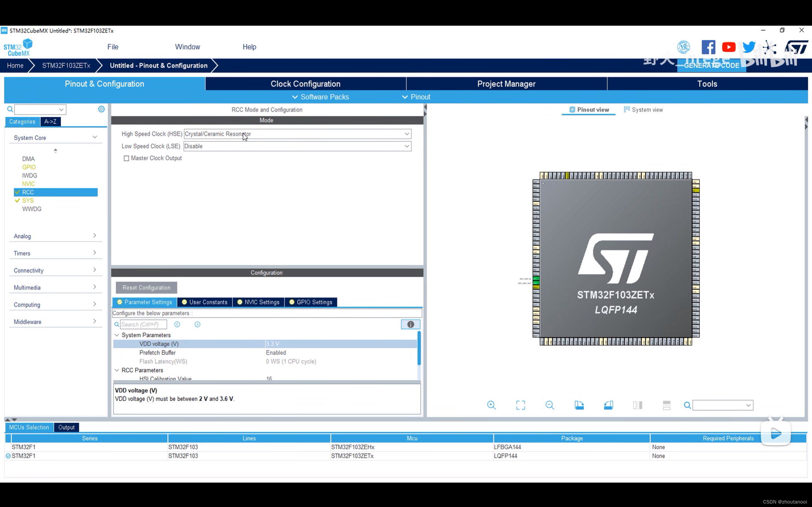The image size is (812, 507).
Task: Click the search/filter settings gear icon
Action: click(101, 109)
